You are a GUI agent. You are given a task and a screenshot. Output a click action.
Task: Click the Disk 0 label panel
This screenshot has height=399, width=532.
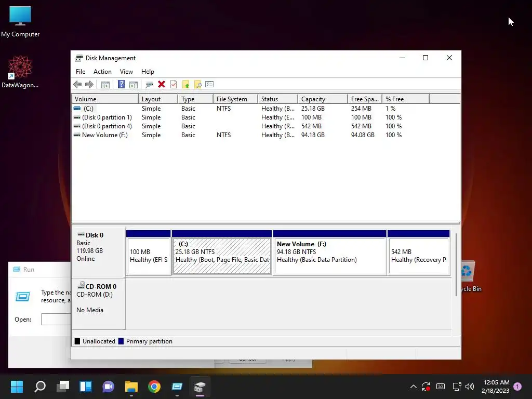(98, 252)
